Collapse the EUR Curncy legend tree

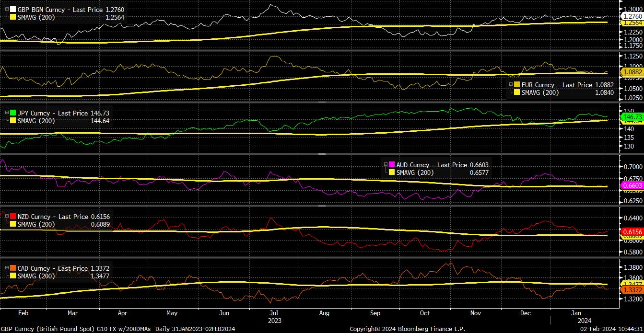(511, 85)
